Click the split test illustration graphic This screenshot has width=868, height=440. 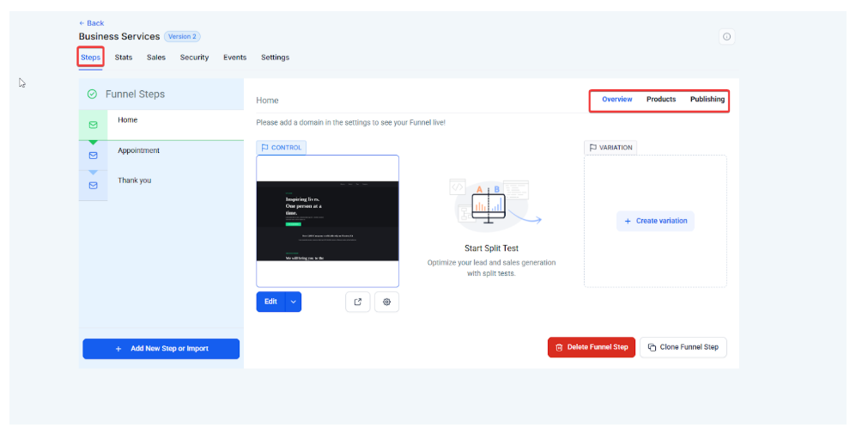click(x=491, y=205)
